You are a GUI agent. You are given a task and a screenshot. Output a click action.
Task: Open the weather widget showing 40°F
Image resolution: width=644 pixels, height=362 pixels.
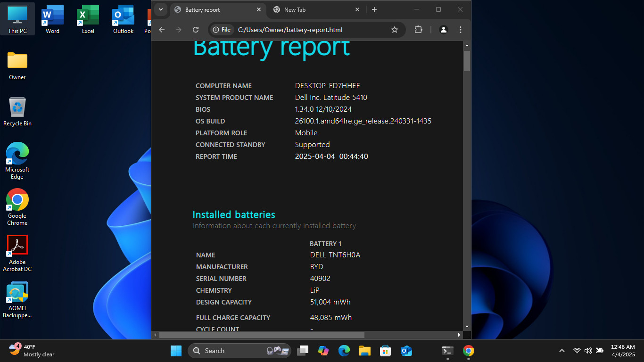coord(32,351)
